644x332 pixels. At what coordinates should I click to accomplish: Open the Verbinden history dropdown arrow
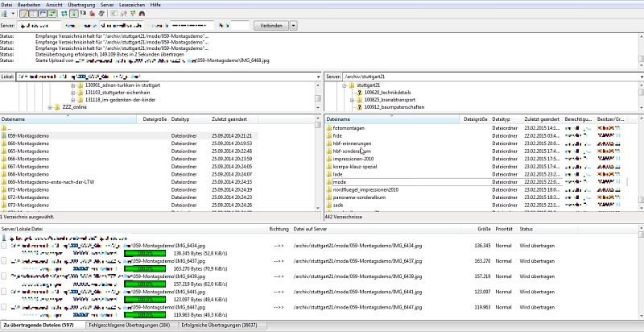(x=294, y=25)
